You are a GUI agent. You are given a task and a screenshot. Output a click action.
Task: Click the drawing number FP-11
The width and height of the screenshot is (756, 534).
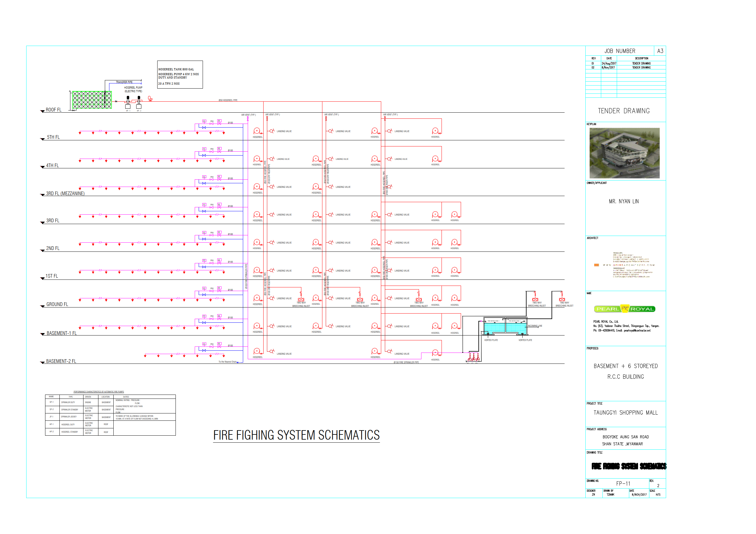click(623, 484)
